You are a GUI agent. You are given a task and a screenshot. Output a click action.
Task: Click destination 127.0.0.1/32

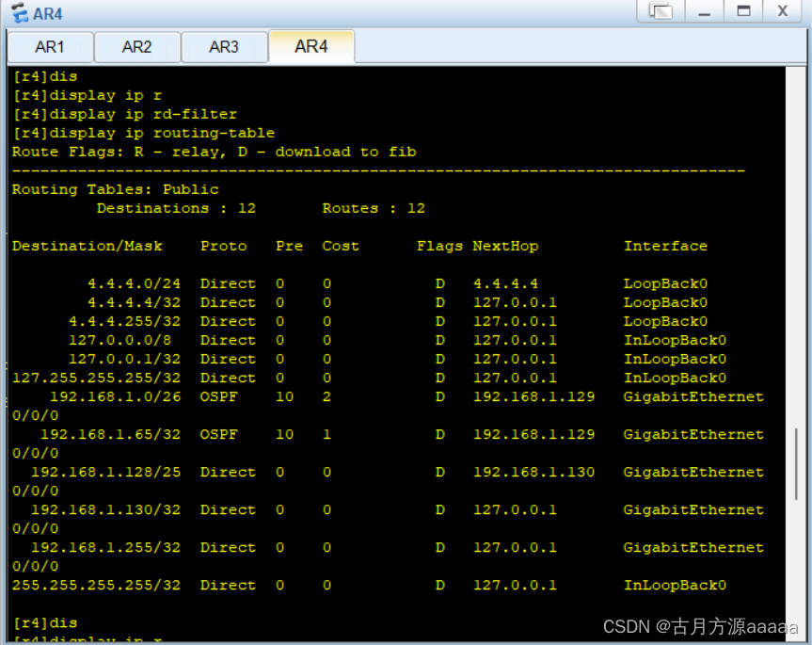point(125,359)
